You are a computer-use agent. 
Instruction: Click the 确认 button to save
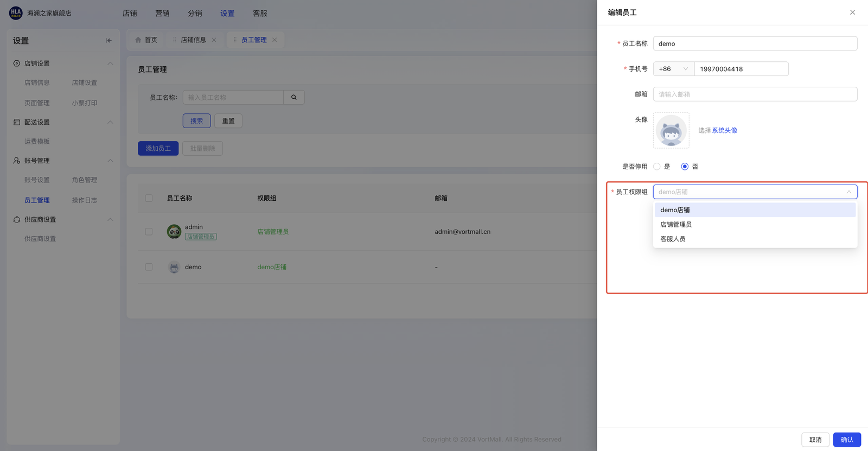click(846, 440)
